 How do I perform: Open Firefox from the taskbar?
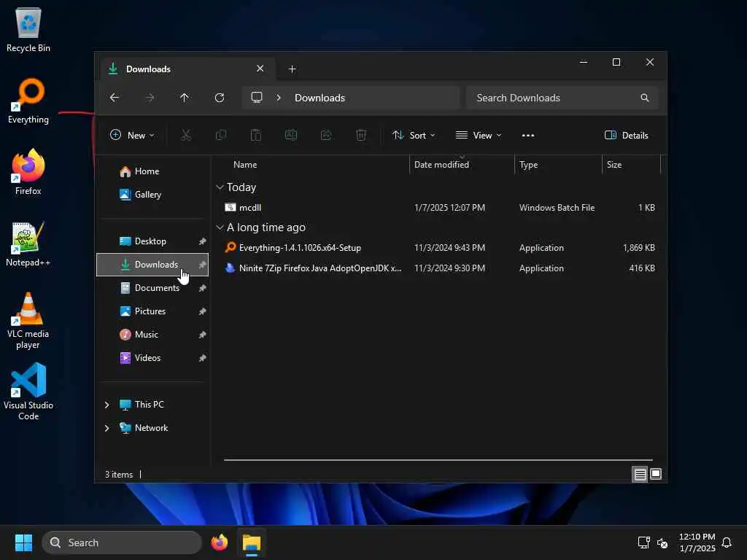(219, 542)
